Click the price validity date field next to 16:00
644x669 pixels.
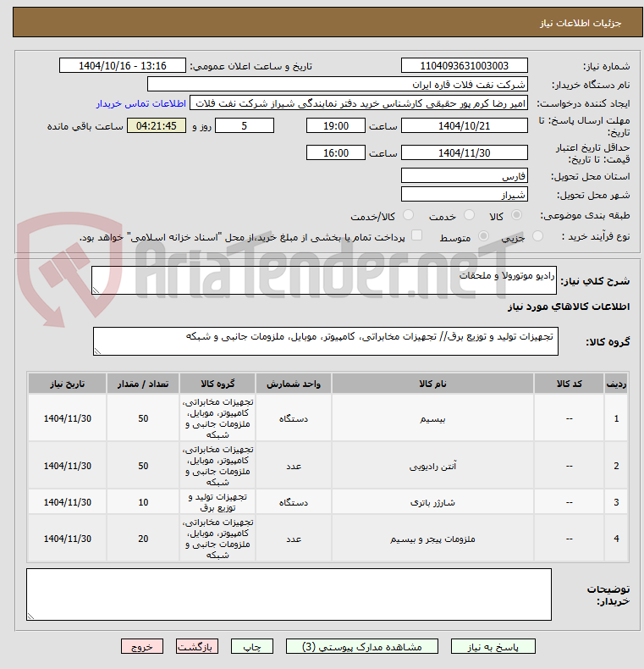[464, 152]
